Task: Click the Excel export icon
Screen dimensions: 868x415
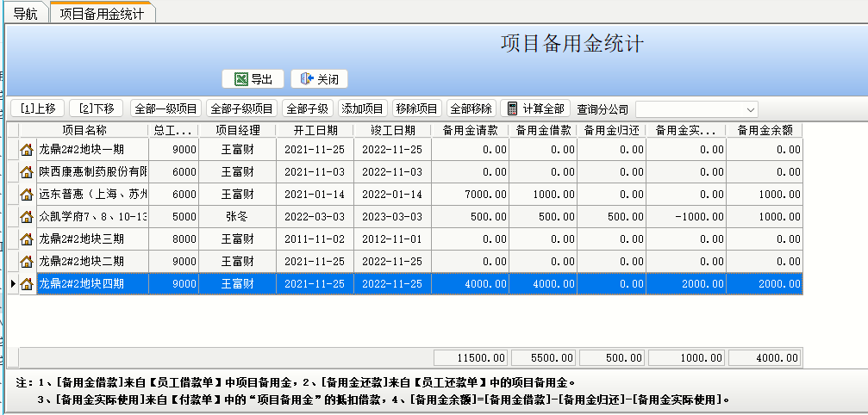Action: [241, 79]
